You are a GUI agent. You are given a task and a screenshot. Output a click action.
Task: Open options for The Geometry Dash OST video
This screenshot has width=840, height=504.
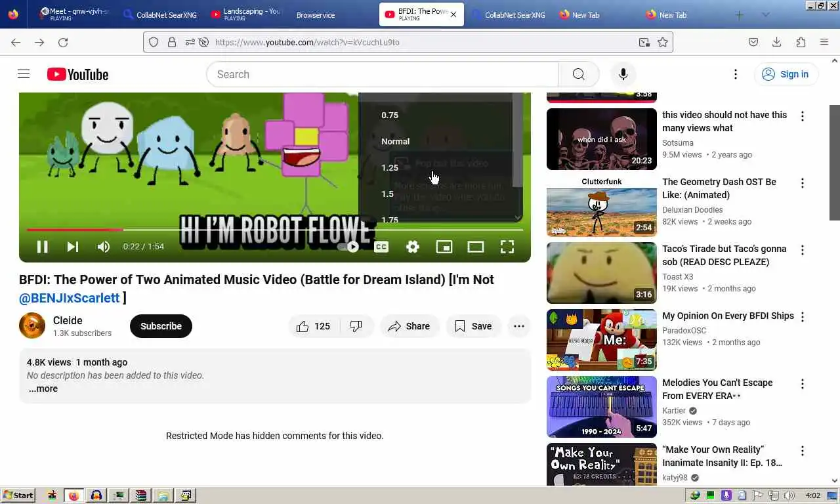click(802, 183)
